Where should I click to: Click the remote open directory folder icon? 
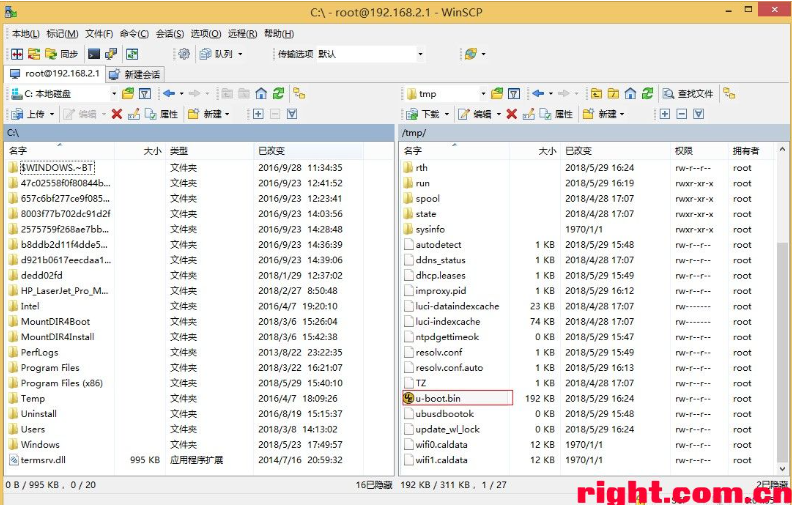[x=498, y=93]
